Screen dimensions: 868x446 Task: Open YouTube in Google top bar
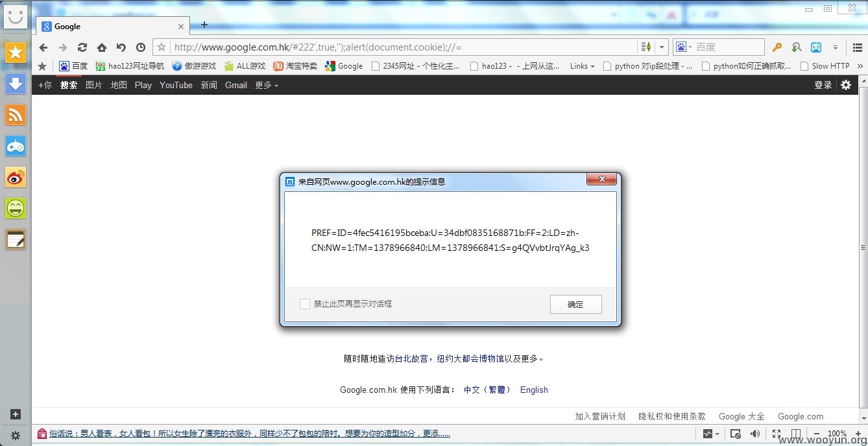point(176,85)
